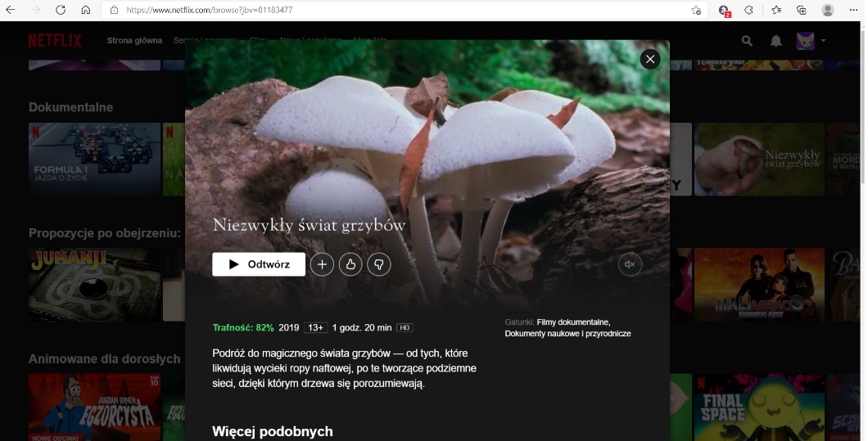Rate title with thumbs up icon
868x441 pixels.
pyautogui.click(x=350, y=264)
